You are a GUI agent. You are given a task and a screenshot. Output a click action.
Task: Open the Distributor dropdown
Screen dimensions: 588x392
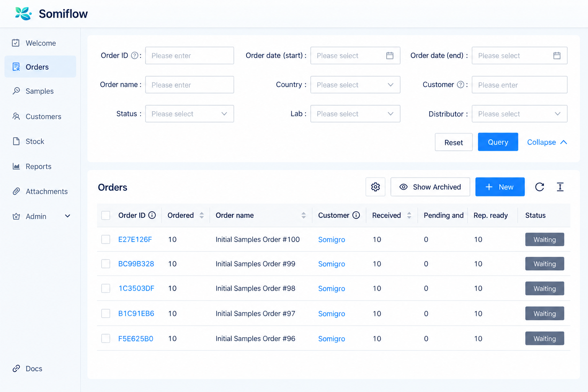[x=519, y=114]
